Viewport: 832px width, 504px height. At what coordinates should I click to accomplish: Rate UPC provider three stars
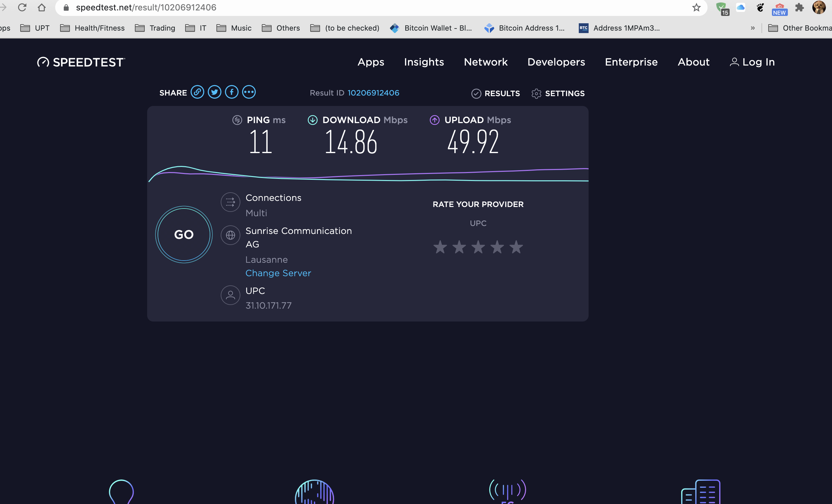pos(478,247)
